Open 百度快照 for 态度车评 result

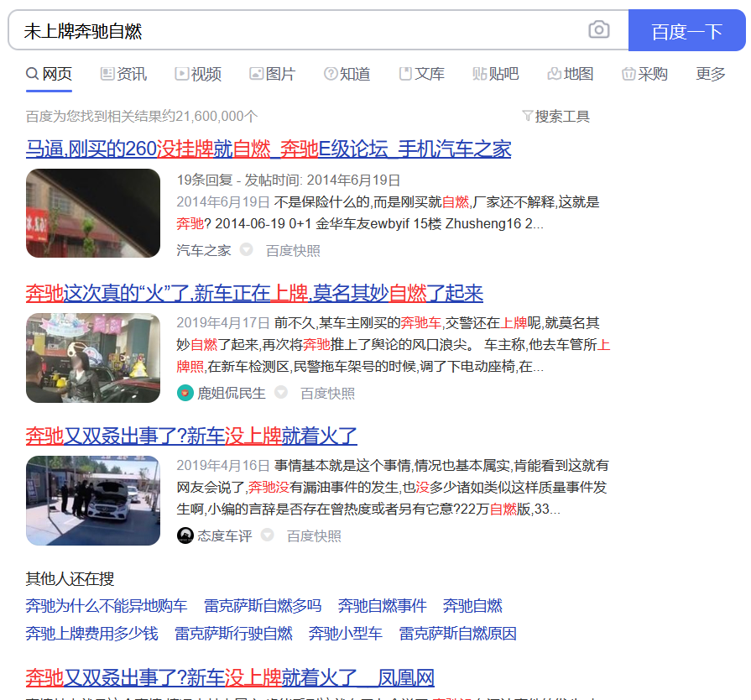pyautogui.click(x=314, y=535)
